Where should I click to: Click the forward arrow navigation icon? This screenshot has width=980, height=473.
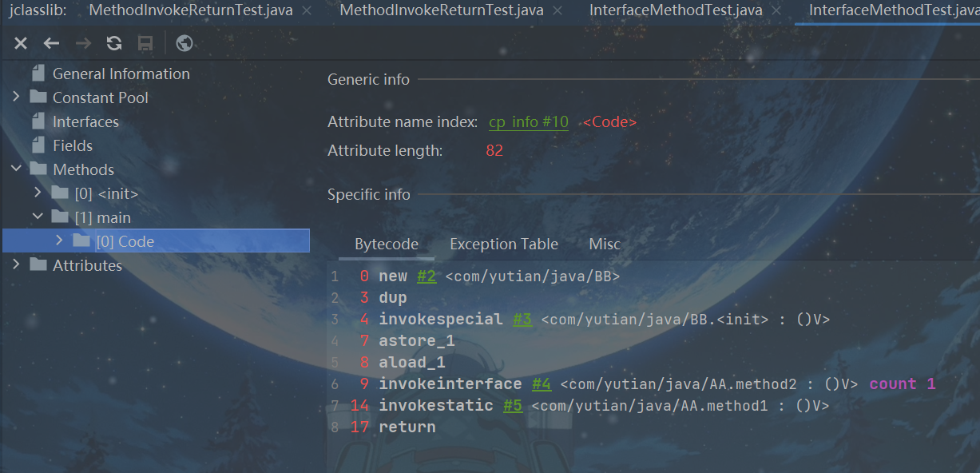coord(83,43)
